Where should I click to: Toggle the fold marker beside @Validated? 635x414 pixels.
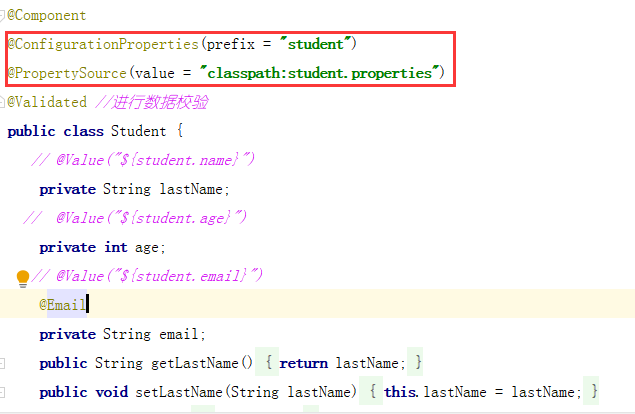tap(2, 102)
